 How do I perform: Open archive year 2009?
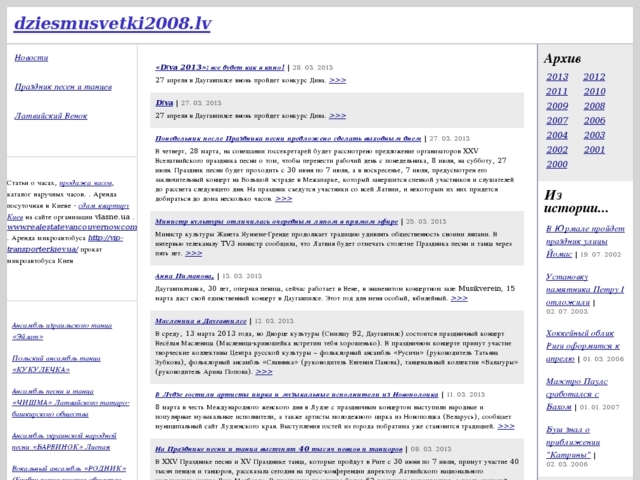point(557,106)
